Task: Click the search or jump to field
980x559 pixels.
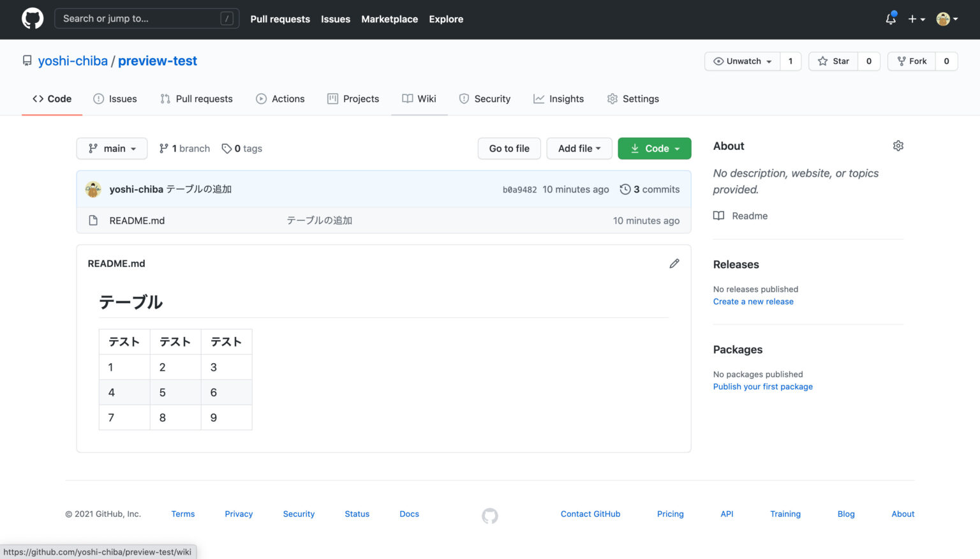Action: (x=146, y=19)
